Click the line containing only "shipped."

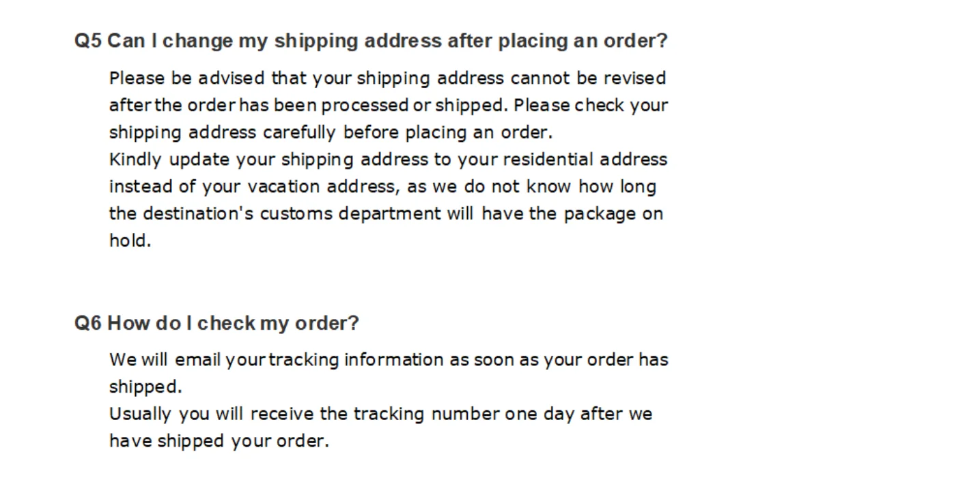[x=145, y=387]
